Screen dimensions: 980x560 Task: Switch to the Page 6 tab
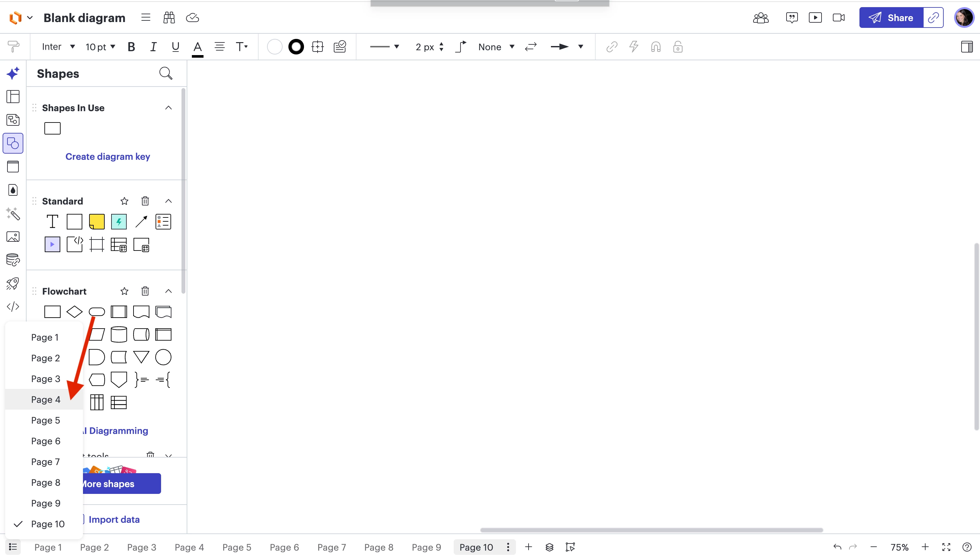click(284, 547)
